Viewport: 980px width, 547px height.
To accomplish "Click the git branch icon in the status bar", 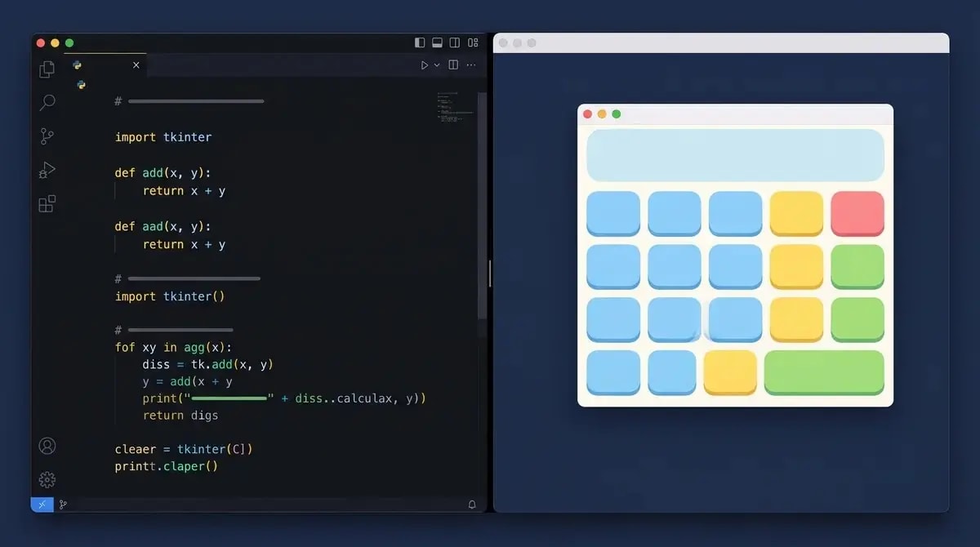I will pos(63,505).
